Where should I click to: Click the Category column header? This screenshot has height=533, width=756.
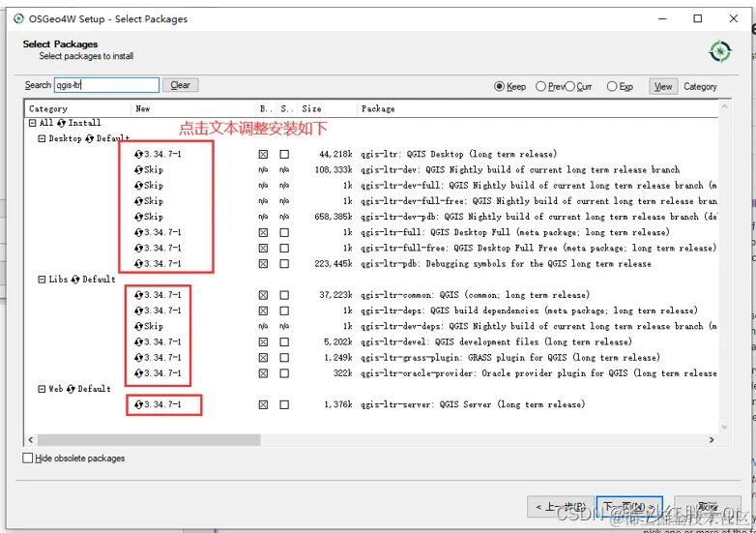(77, 108)
